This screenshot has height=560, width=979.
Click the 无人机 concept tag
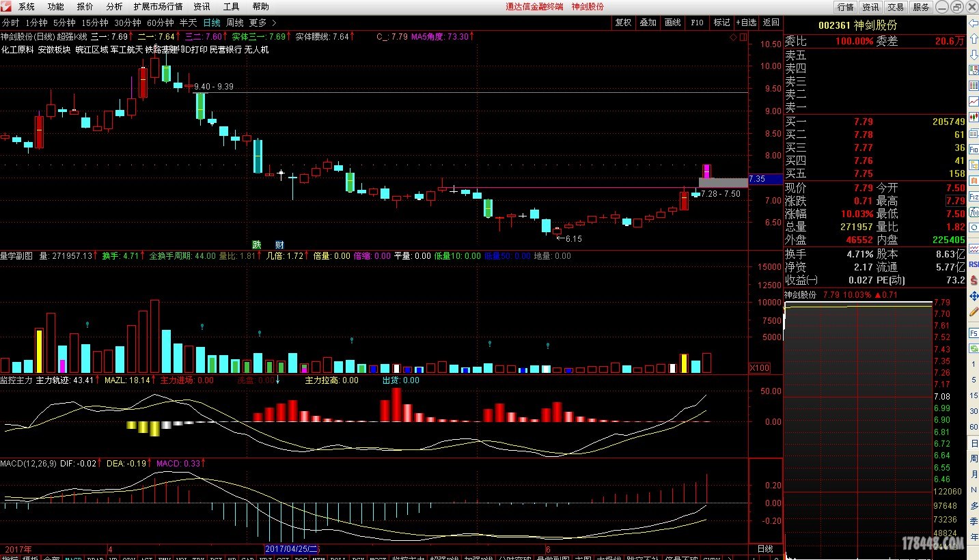click(256, 50)
